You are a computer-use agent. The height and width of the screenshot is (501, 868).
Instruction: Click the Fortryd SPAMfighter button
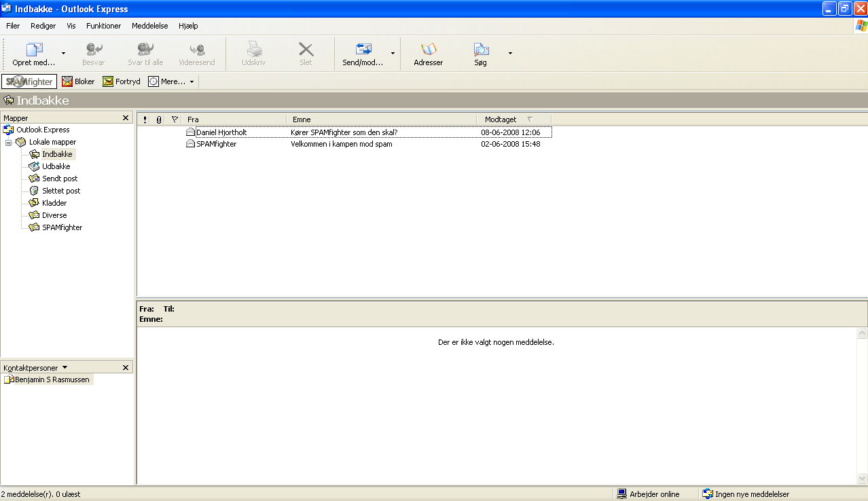point(122,81)
